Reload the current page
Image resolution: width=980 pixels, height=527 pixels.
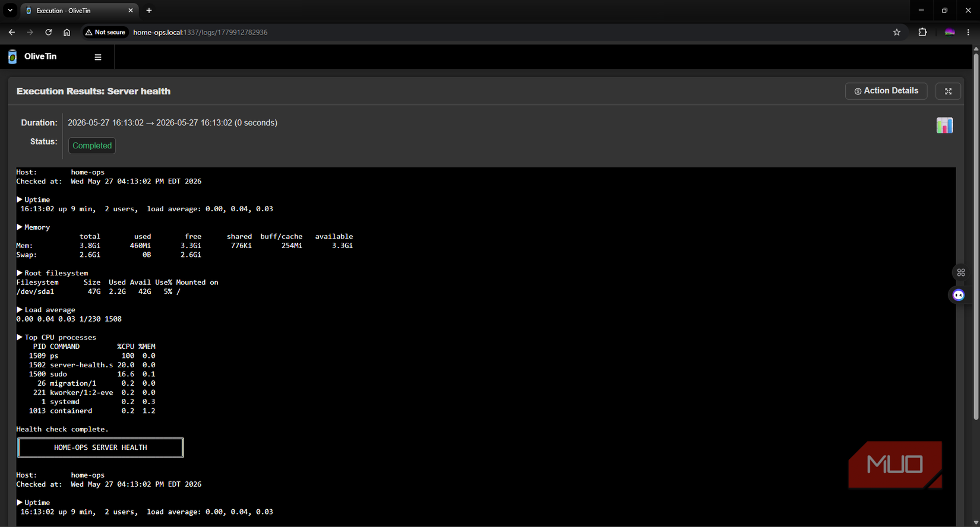coord(48,32)
